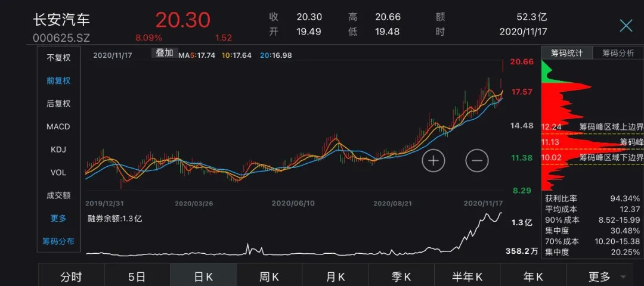Select 不复权 price adjustment option

tap(58, 58)
